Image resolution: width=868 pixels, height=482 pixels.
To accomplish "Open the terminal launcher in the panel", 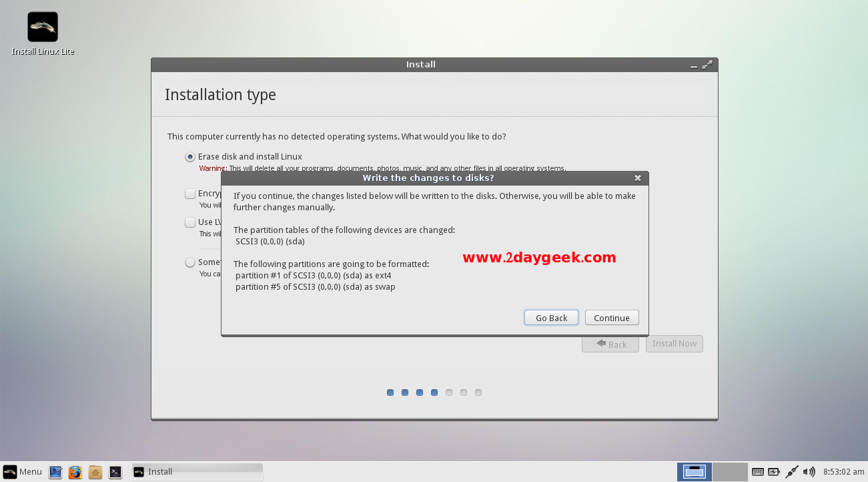I will tap(115, 472).
